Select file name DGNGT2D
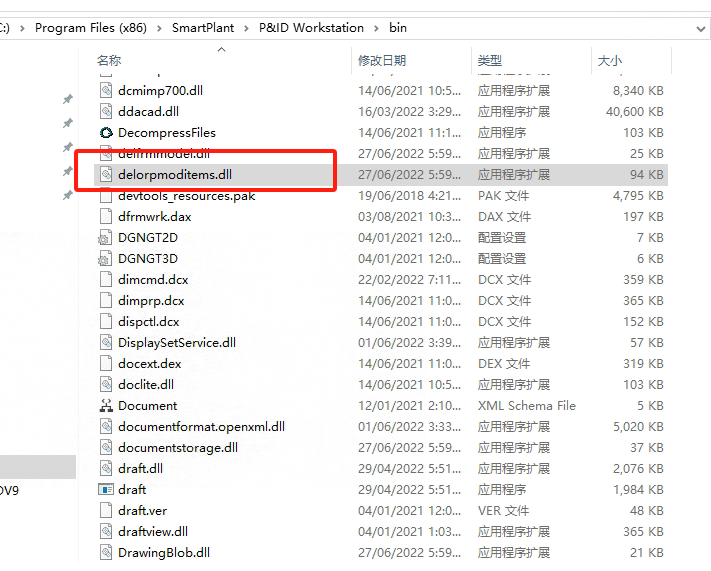 point(148,237)
